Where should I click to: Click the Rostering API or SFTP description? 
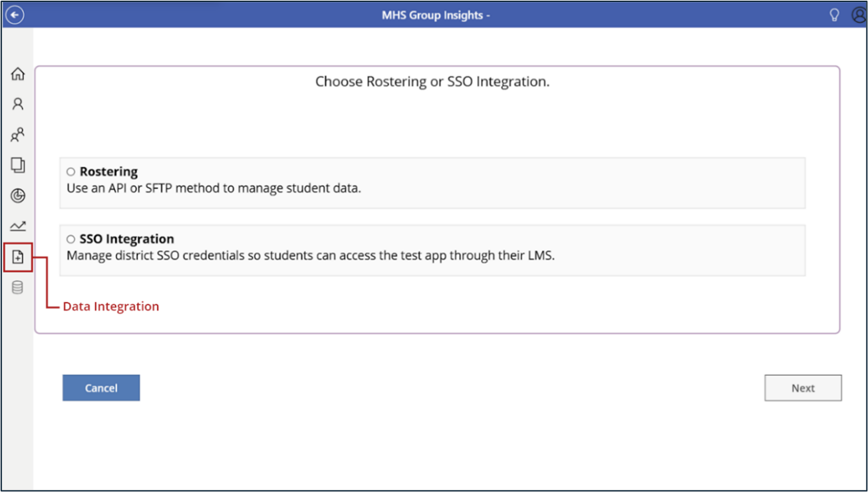[x=214, y=188]
